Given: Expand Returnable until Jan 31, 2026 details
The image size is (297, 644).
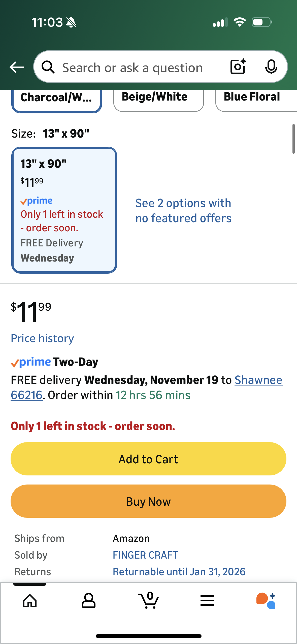Looking at the screenshot, I should coord(179,572).
